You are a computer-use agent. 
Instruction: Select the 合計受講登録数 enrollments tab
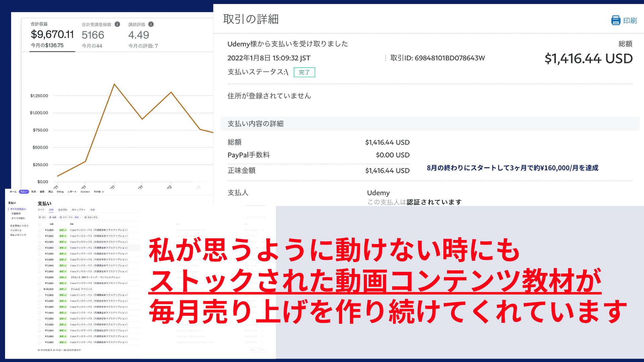[101, 35]
